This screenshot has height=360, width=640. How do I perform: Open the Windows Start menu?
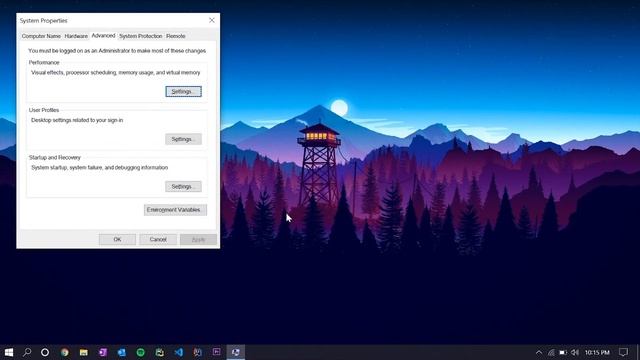point(9,352)
